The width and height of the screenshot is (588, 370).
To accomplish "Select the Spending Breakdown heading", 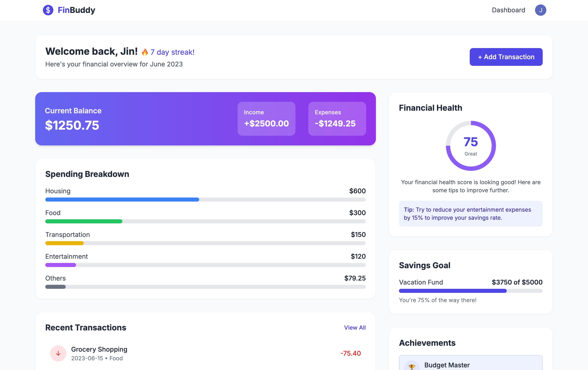I will (x=87, y=174).
